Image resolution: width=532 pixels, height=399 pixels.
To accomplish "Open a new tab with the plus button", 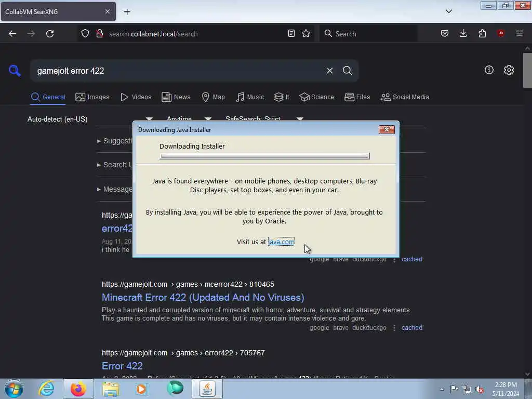I will 127,11.
